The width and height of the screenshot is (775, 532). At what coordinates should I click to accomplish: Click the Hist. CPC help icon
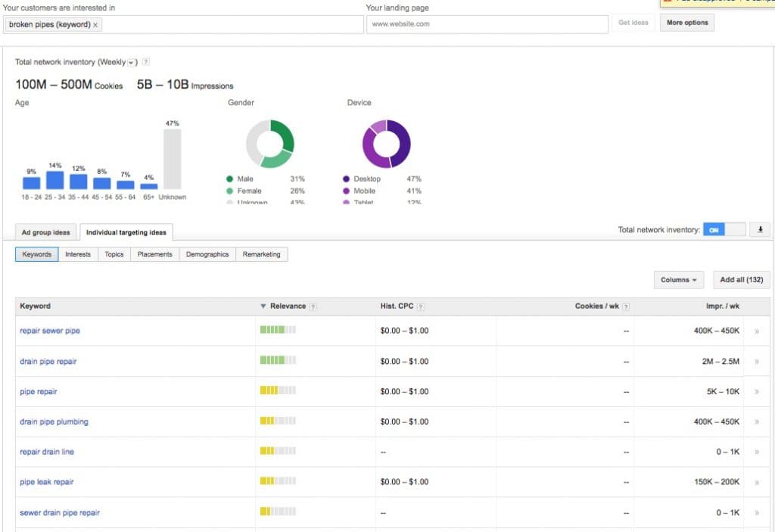[421, 306]
